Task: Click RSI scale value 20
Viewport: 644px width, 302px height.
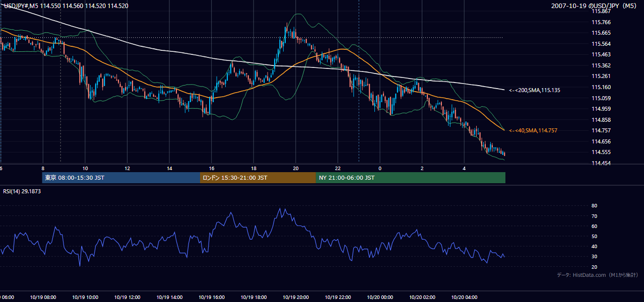Action: 594,267
